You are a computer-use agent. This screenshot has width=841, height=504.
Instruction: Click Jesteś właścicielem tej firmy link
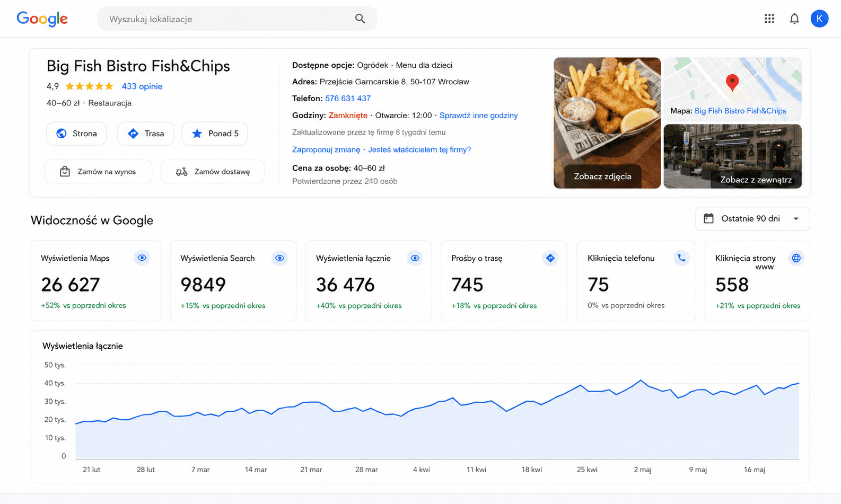(x=419, y=150)
